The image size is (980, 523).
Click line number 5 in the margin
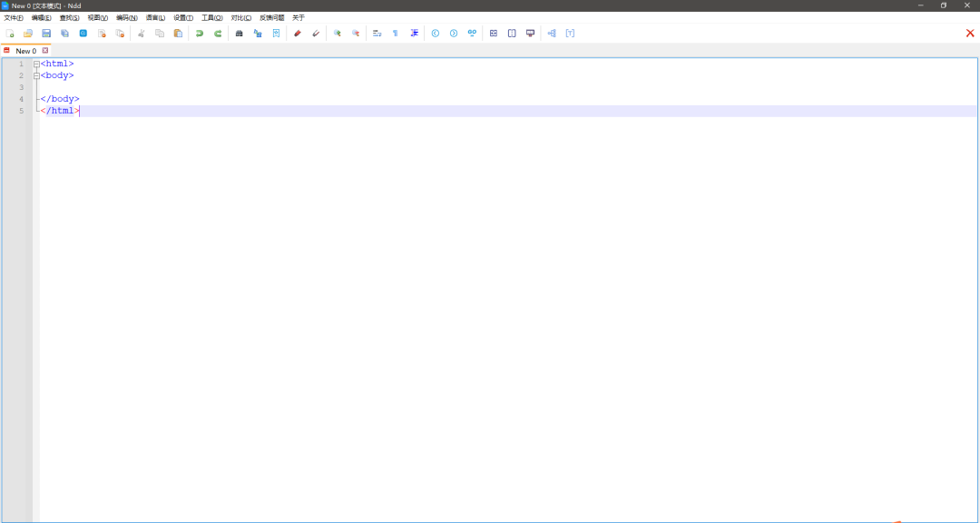(21, 111)
